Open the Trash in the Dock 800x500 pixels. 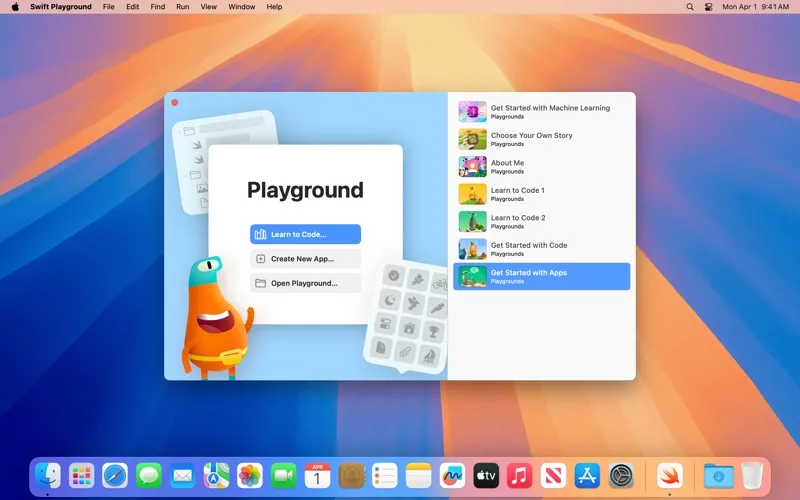click(752, 476)
